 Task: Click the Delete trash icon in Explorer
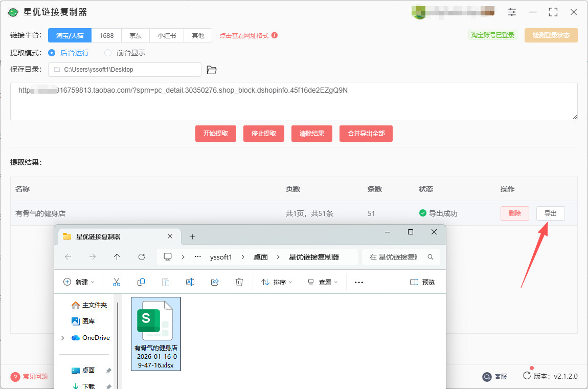[239, 282]
